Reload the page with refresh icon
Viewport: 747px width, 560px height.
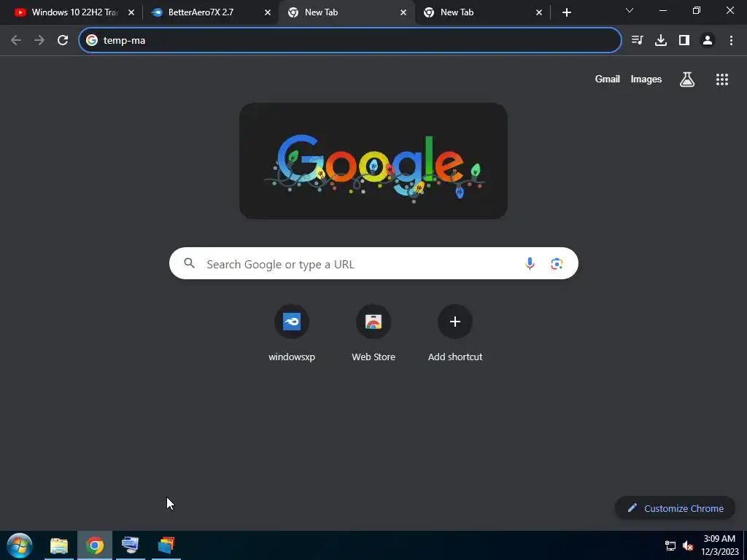(x=63, y=41)
